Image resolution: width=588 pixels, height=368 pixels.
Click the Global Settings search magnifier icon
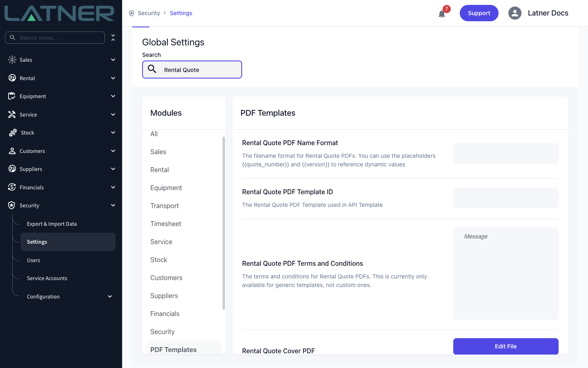[152, 69]
